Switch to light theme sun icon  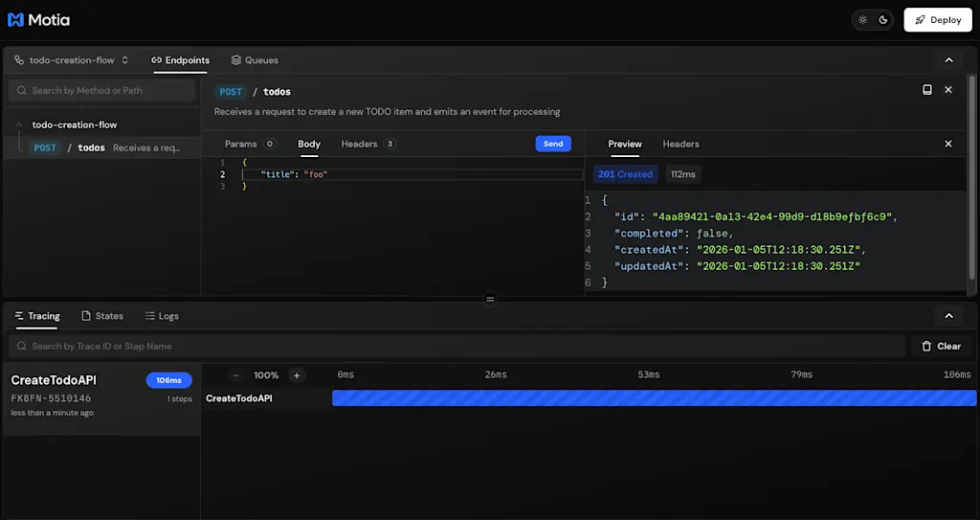pyautogui.click(x=862, y=20)
